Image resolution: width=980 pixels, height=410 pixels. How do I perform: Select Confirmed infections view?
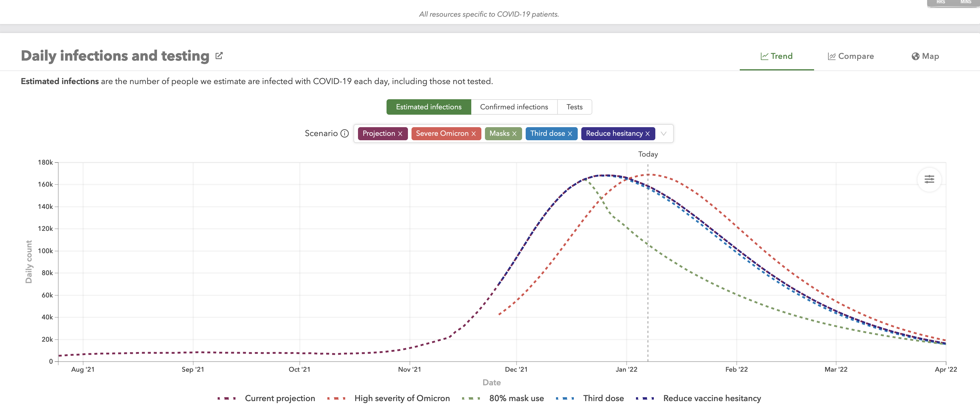pyautogui.click(x=514, y=107)
